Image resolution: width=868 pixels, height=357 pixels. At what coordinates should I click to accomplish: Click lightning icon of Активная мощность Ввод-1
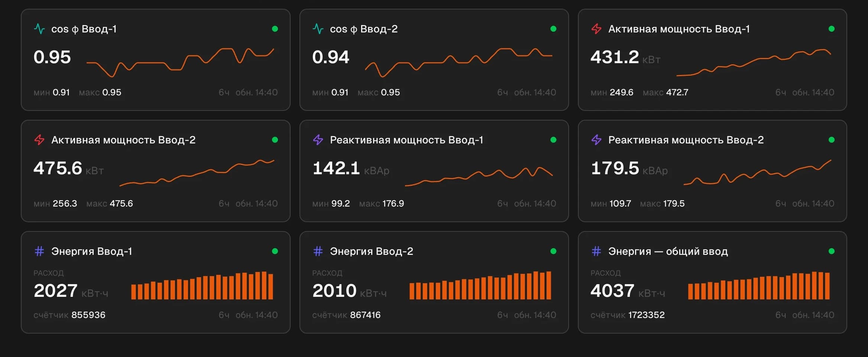click(596, 29)
